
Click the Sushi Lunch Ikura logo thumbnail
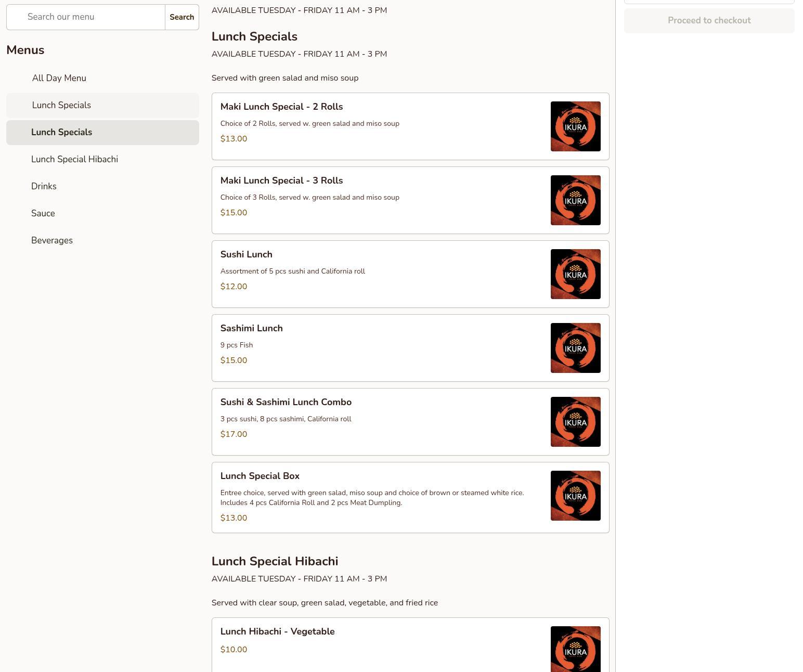(x=575, y=274)
